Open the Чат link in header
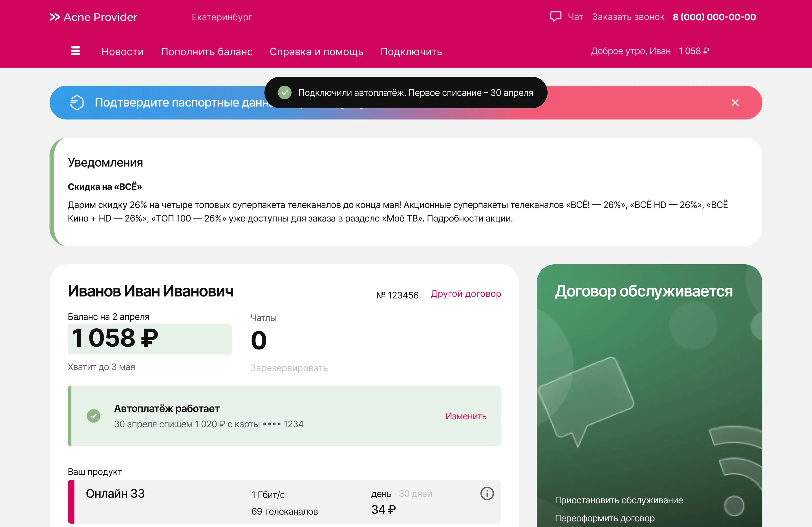 (575, 17)
